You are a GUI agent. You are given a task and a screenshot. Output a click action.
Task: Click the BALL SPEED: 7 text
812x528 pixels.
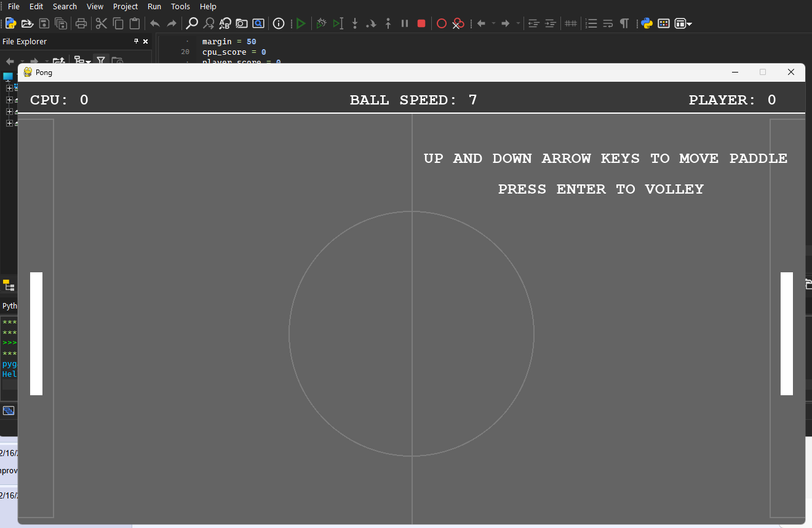(x=413, y=100)
